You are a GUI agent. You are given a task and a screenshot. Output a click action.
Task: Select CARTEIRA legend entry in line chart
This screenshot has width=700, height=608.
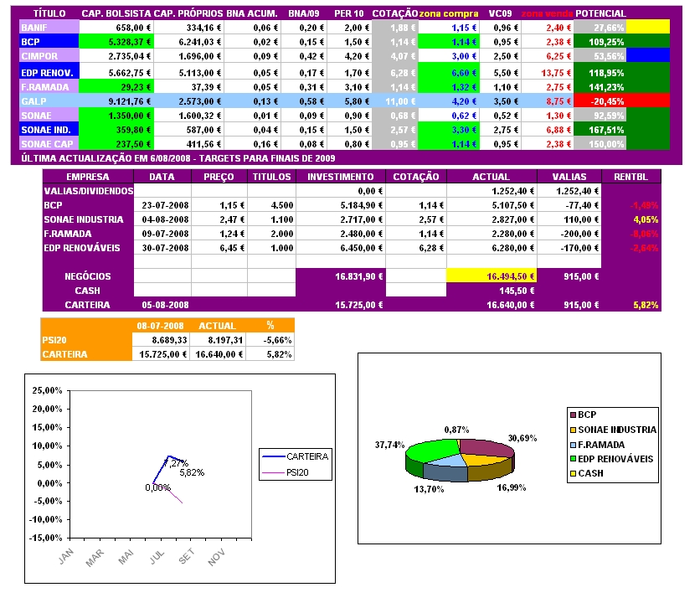point(296,456)
